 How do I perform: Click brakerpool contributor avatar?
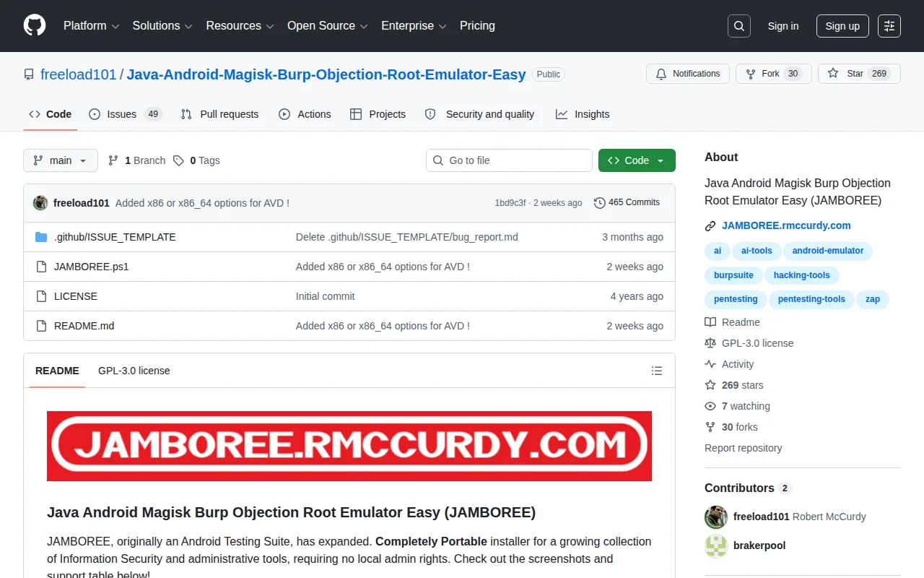point(716,545)
